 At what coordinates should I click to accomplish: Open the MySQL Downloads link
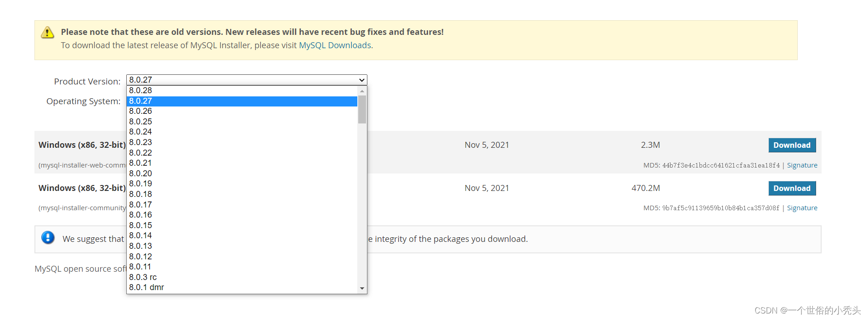click(335, 45)
